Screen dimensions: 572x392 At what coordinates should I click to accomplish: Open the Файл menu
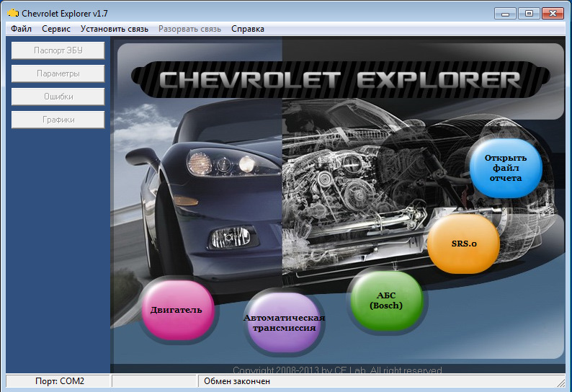point(21,29)
